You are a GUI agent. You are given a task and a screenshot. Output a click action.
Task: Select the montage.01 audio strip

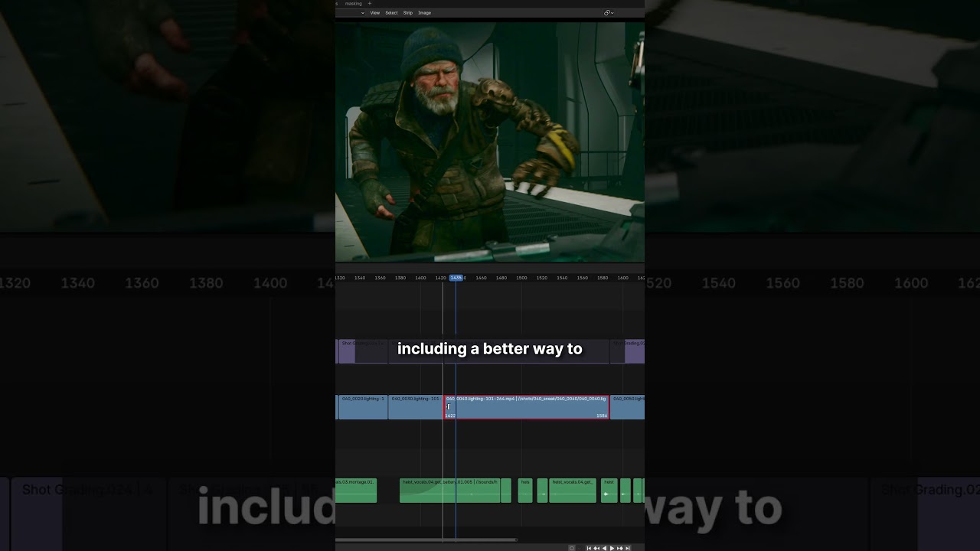pyautogui.click(x=356, y=491)
